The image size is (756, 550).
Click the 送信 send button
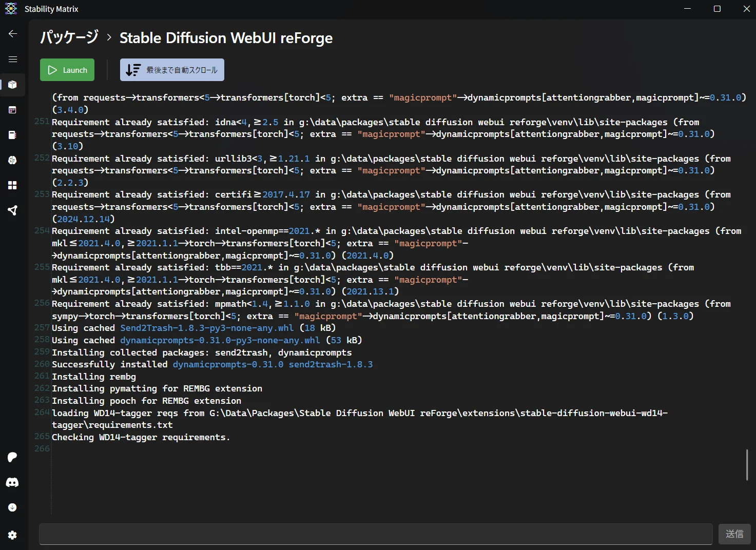tap(734, 534)
